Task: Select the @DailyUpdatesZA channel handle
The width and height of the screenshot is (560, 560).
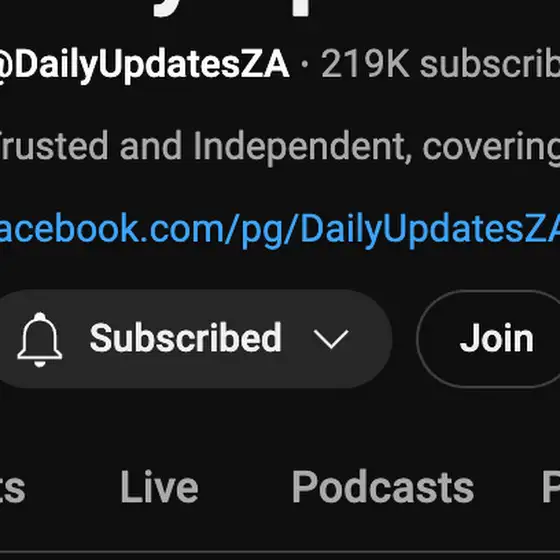Action: pyautogui.click(x=145, y=64)
